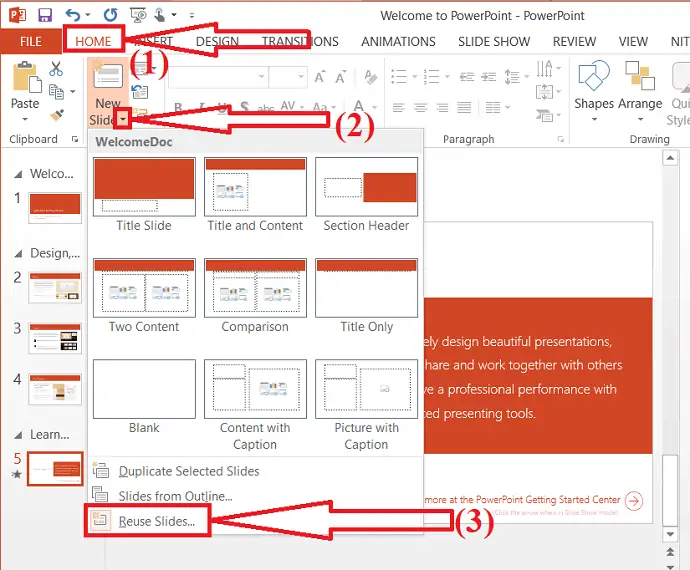
Task: Click the Align Left icon
Action: pyautogui.click(x=399, y=107)
